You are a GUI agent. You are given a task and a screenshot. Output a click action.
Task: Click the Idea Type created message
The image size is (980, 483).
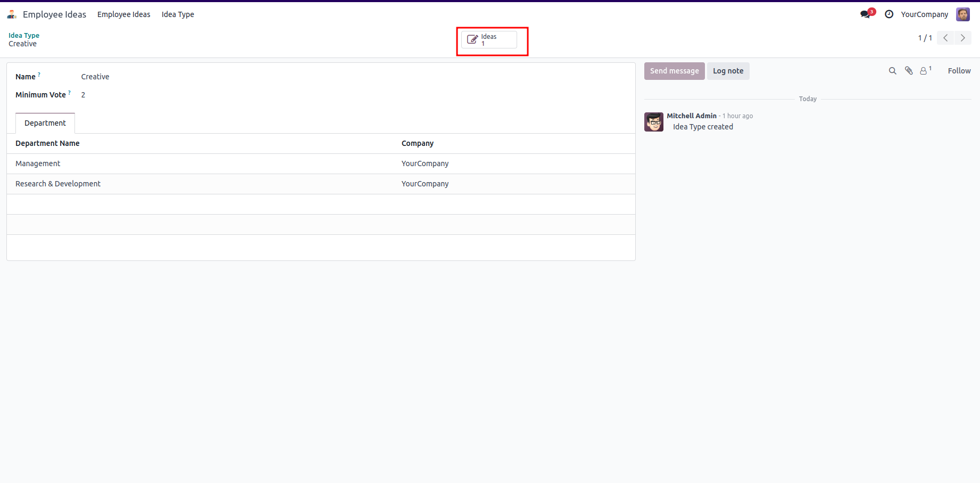703,127
